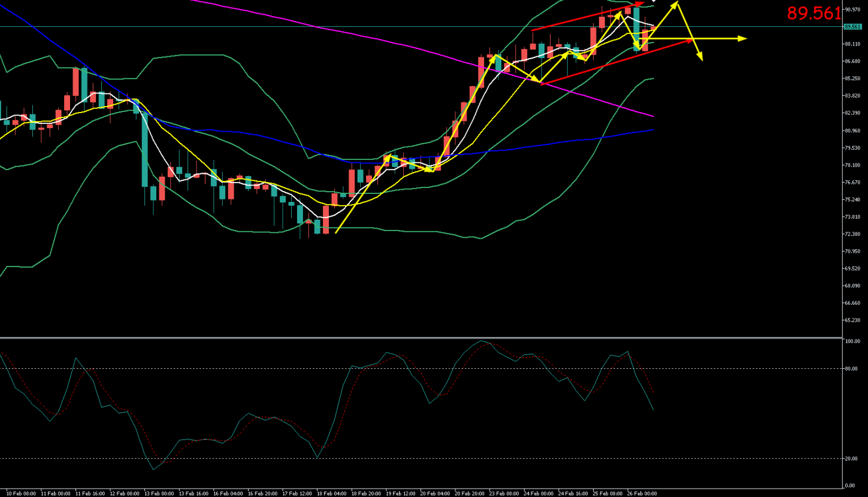Click the tall teal candle on 13 Feb
This screenshot has width=868, height=497.
coord(145,150)
